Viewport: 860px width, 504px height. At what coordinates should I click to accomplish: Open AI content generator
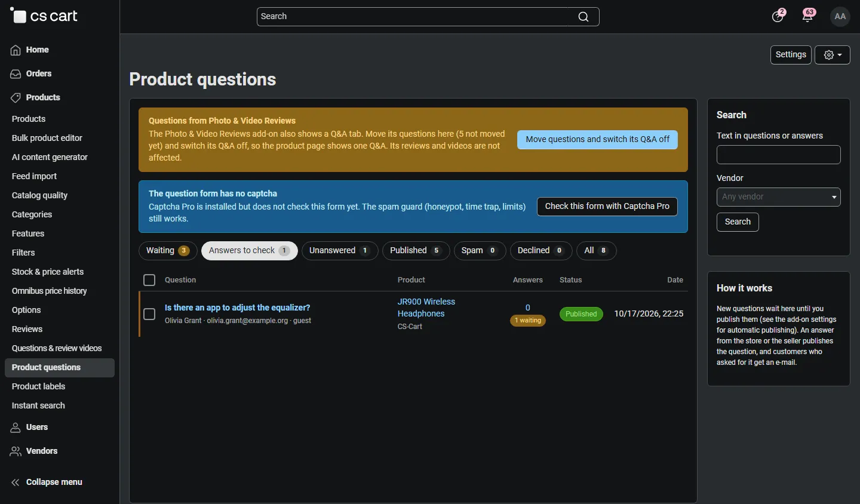50,158
